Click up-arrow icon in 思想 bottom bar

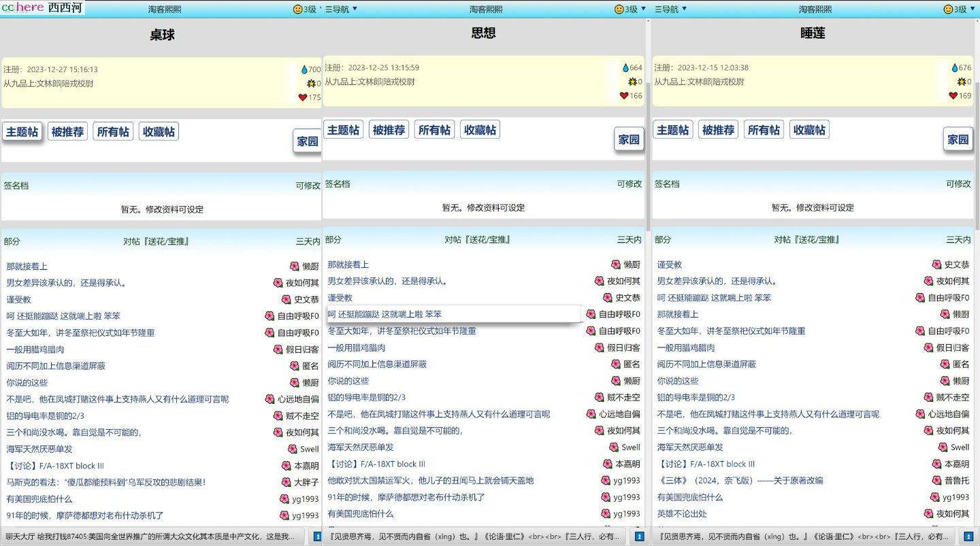[639, 536]
